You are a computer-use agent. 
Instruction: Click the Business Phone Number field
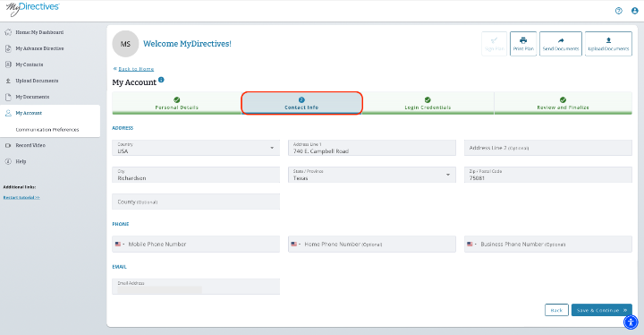click(x=548, y=244)
